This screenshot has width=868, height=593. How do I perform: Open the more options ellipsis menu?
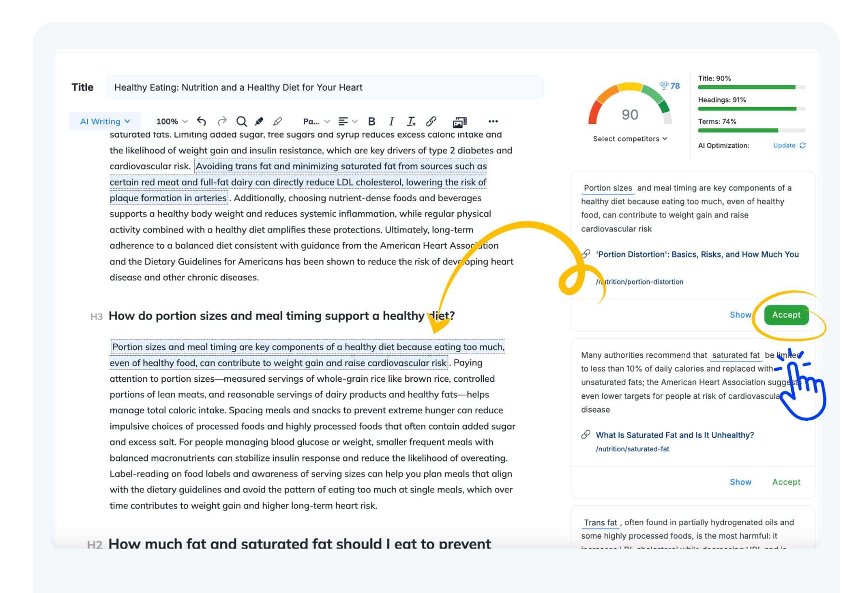(x=493, y=121)
